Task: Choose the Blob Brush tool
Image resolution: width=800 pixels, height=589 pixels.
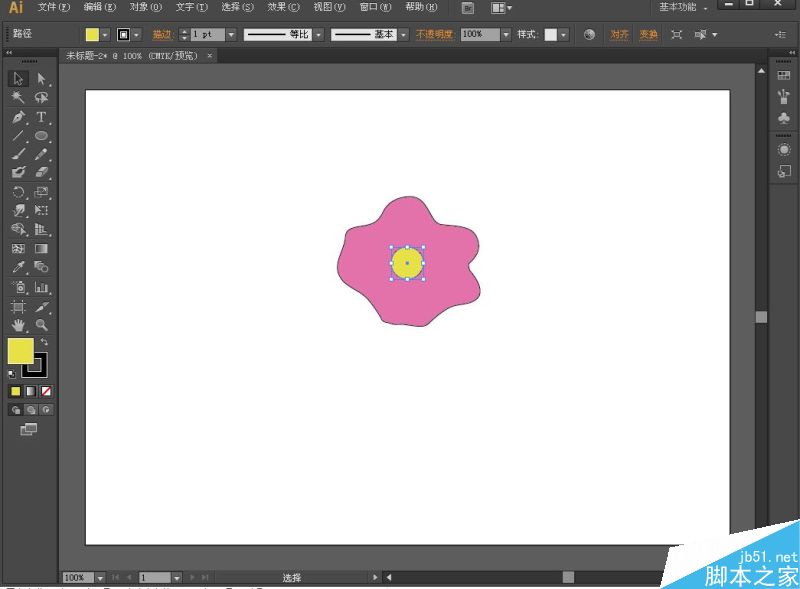Action: (18, 173)
